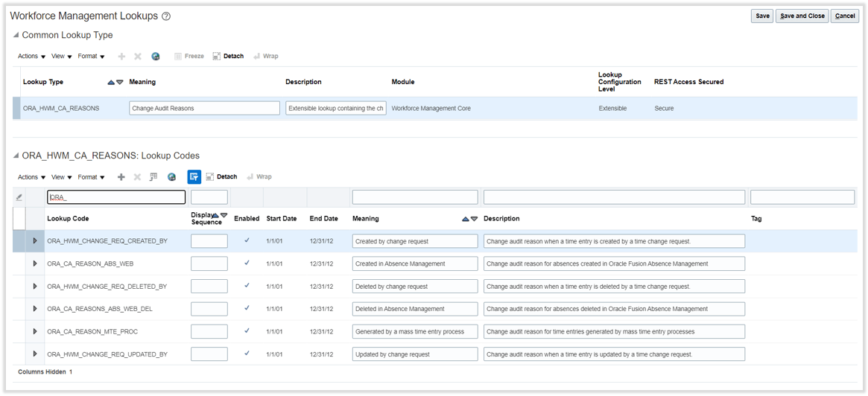Click the table grid icon next to delete in Lookup Codes toolbar
Viewport: 868px width, 396px height.
[x=154, y=177]
